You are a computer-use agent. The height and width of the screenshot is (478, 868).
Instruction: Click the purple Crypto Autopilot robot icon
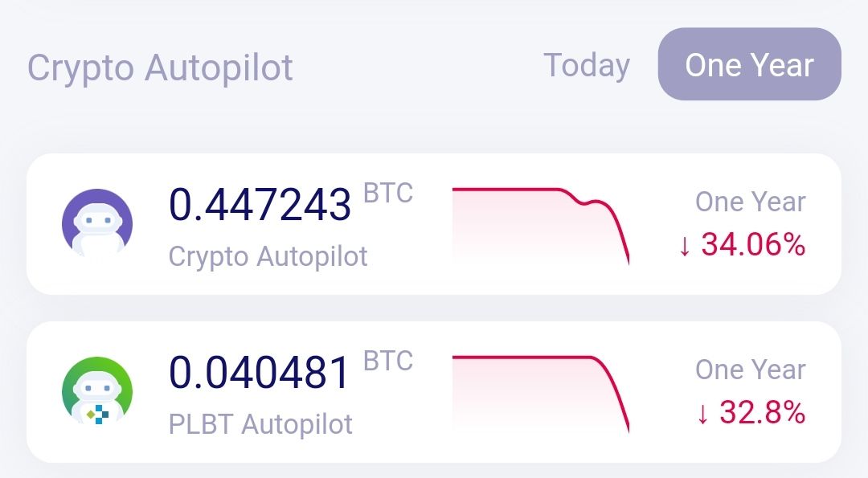coord(97,223)
